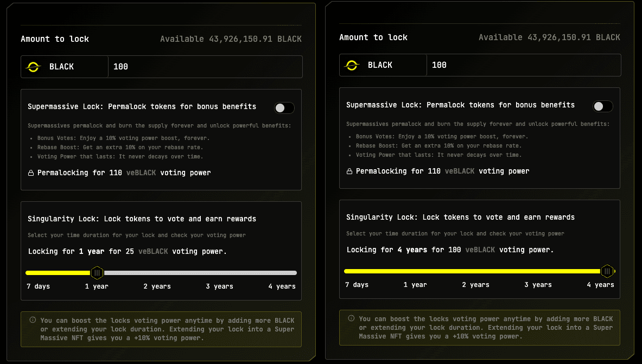Select the '1 year' duration in left panel

click(x=97, y=286)
